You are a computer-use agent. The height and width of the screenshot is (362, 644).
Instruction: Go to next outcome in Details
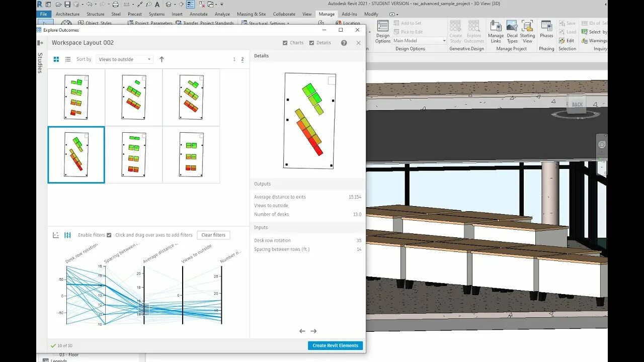[x=314, y=331]
